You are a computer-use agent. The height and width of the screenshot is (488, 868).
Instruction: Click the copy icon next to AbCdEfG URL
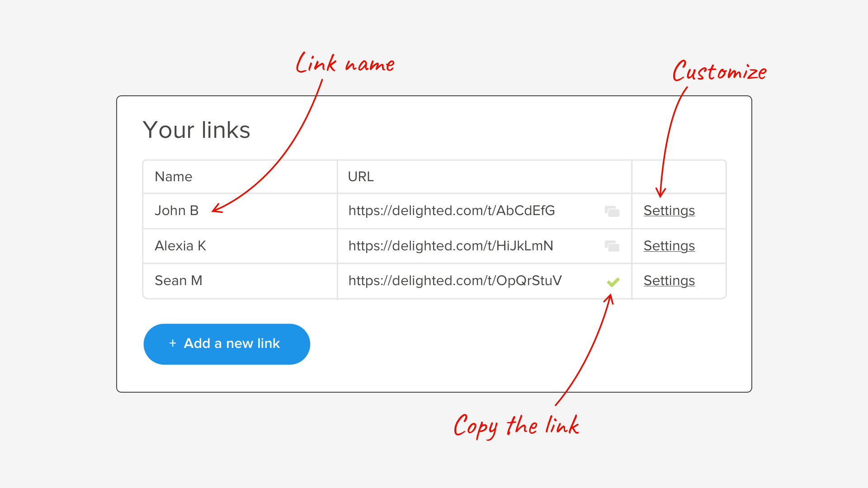[x=612, y=210]
